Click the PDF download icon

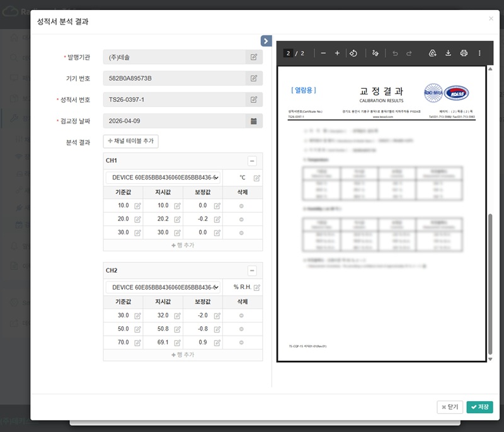(448, 53)
